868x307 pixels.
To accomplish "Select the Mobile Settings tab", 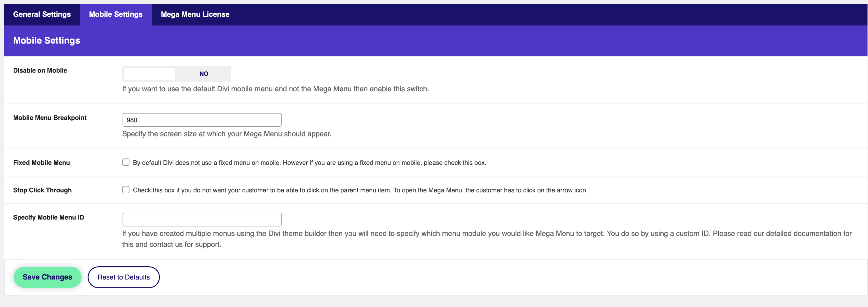I will [116, 14].
